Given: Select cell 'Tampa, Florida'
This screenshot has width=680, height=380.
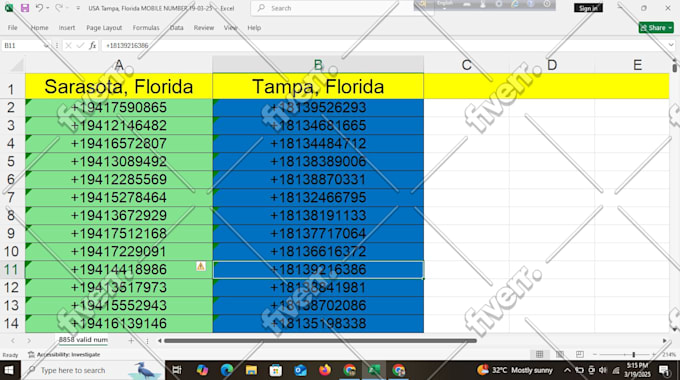Looking at the screenshot, I should coord(318,86).
